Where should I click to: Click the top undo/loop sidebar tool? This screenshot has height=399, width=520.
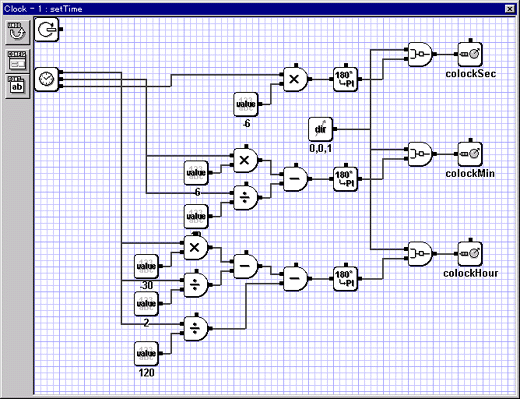[x=17, y=32]
